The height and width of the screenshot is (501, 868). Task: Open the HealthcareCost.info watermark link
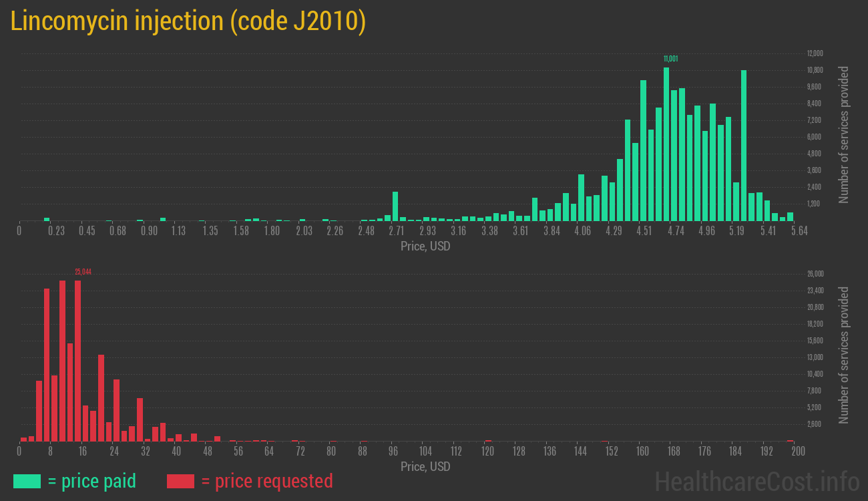click(x=756, y=481)
